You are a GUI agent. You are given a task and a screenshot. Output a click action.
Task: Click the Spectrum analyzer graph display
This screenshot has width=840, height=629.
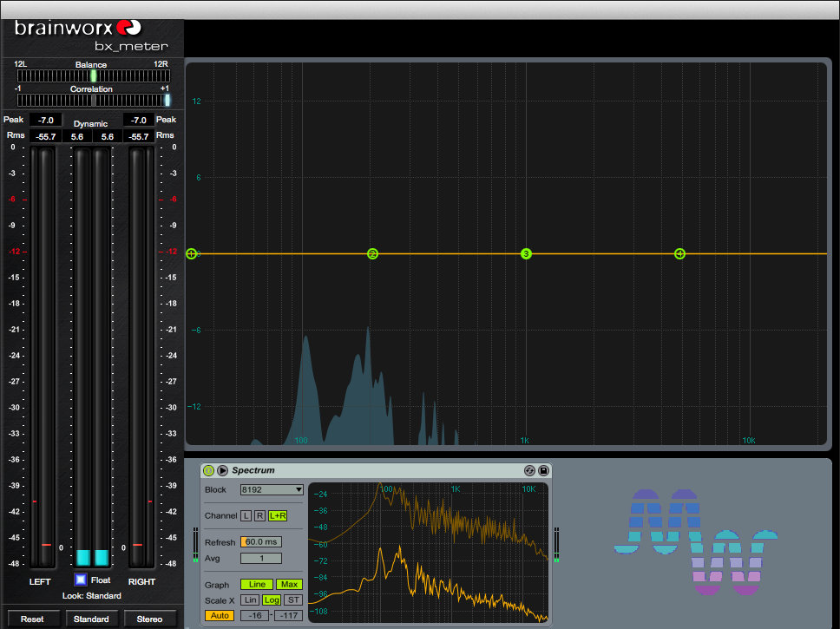(428, 552)
